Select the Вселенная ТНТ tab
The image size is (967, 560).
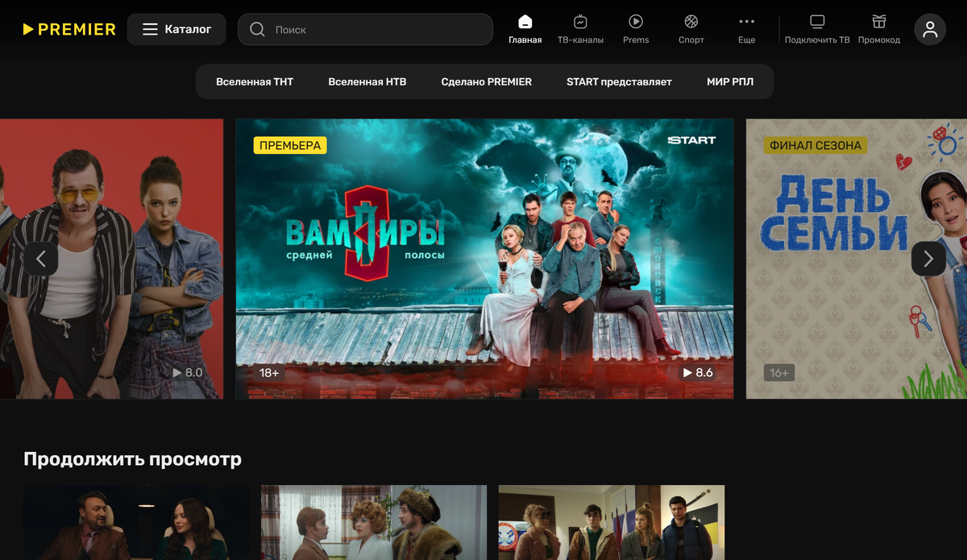coord(255,81)
